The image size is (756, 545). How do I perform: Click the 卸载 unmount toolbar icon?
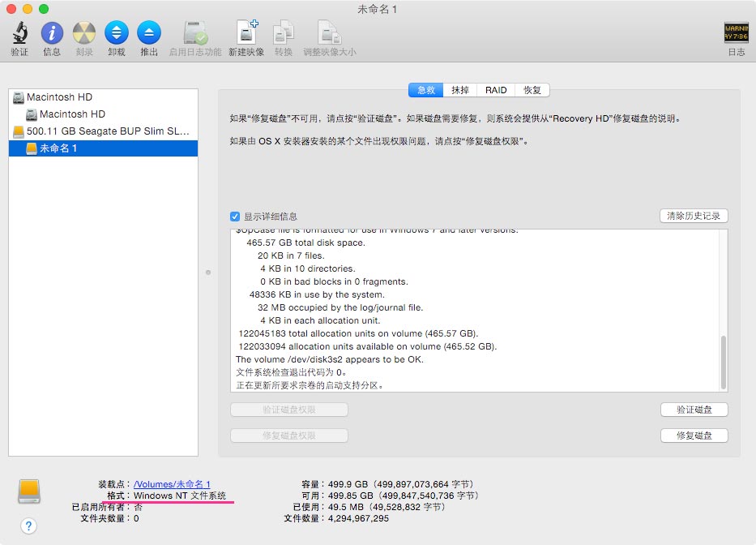pos(117,33)
